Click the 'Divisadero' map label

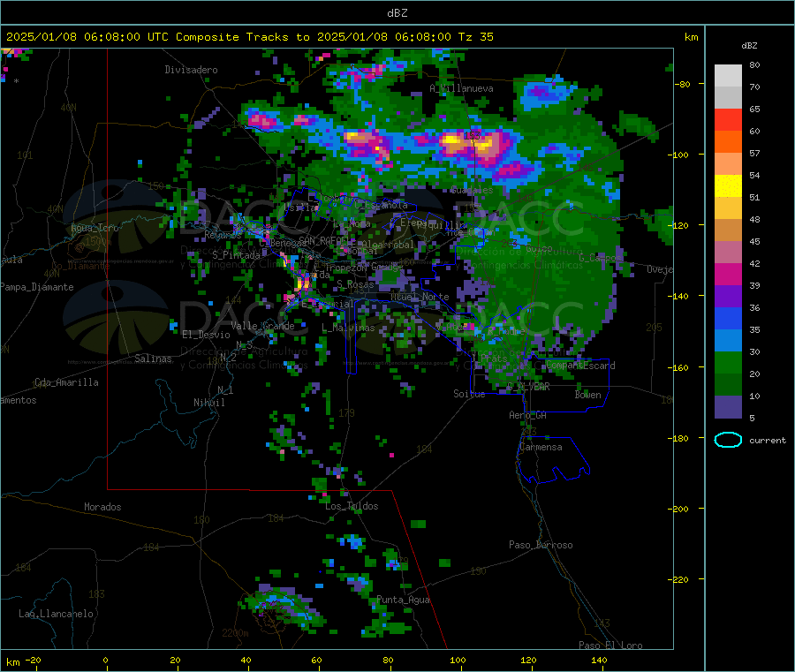tap(191, 70)
